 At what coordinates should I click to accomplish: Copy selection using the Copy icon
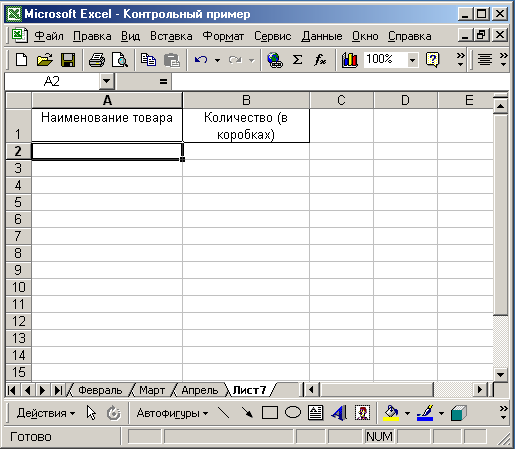pos(148,60)
